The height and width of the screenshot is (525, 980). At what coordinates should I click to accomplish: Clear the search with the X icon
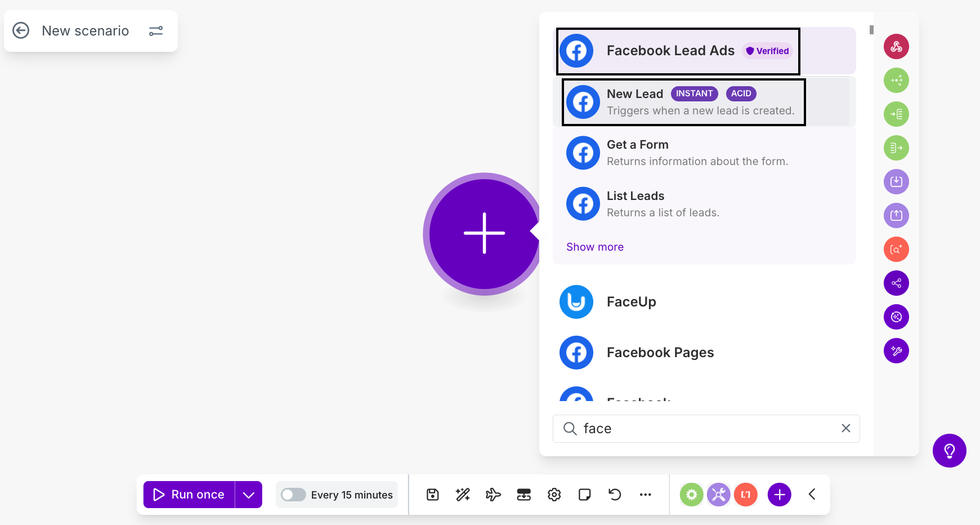point(845,428)
